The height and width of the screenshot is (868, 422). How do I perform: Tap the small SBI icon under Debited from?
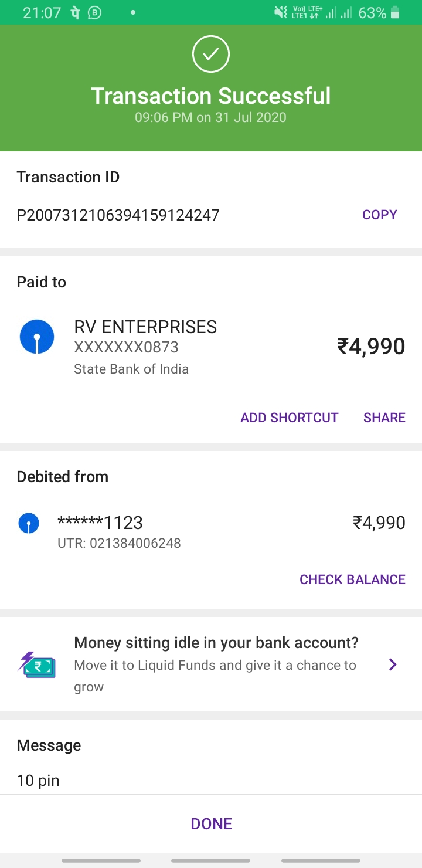[x=29, y=523]
